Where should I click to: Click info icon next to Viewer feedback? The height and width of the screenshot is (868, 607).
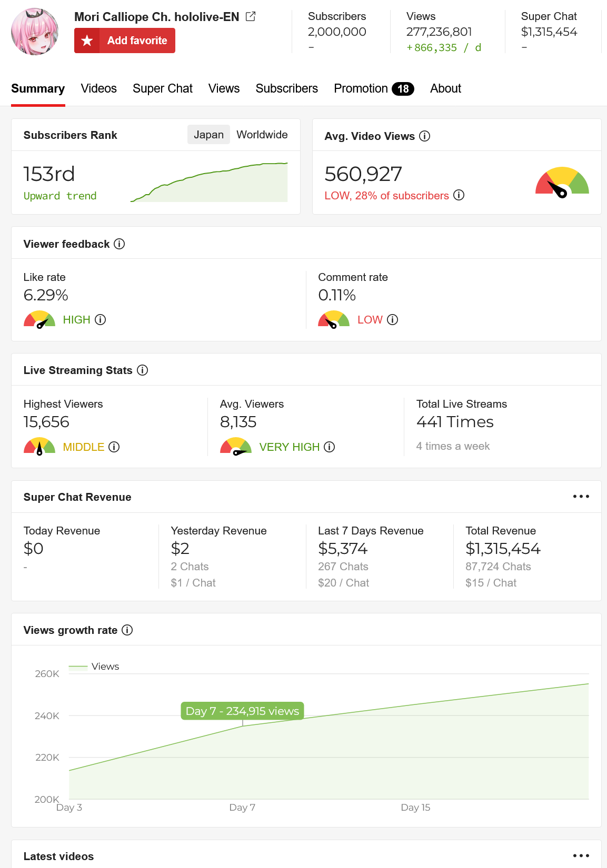[x=120, y=244]
